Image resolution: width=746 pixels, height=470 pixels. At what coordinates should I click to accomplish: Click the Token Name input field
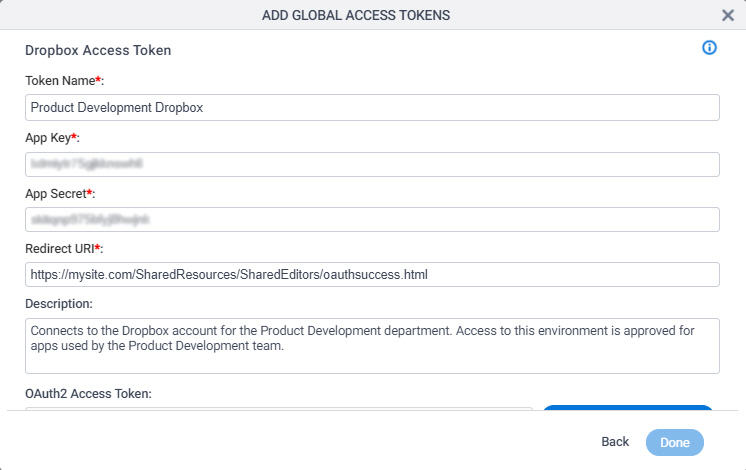click(372, 108)
